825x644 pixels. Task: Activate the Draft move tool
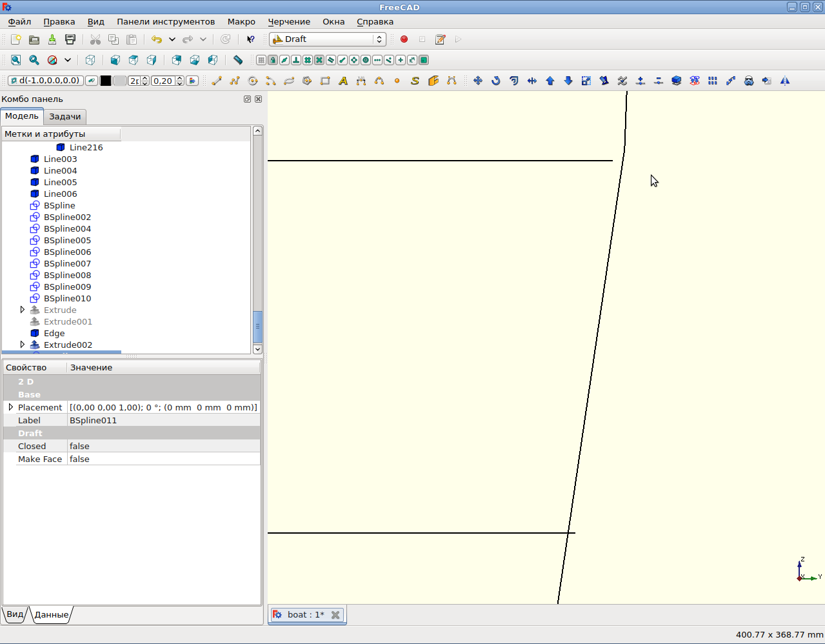click(478, 81)
